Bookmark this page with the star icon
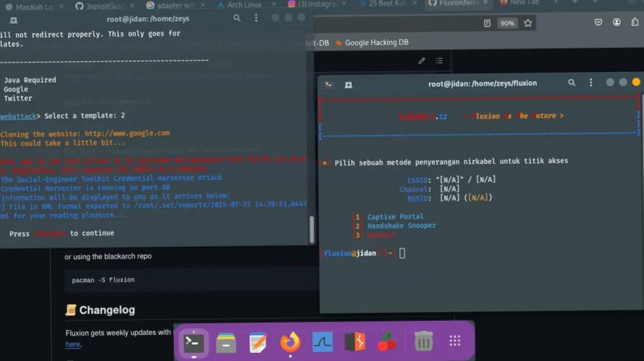The image size is (644, 361). 528,23
